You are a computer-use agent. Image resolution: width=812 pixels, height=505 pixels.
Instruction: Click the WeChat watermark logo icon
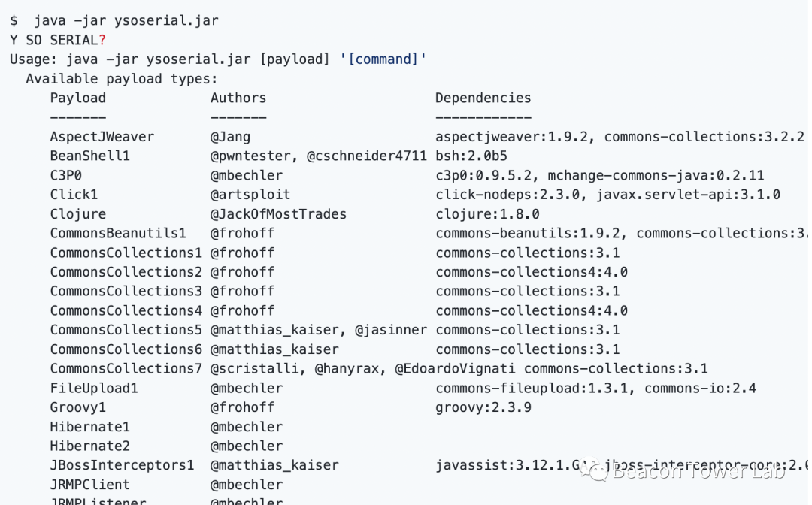click(x=598, y=472)
